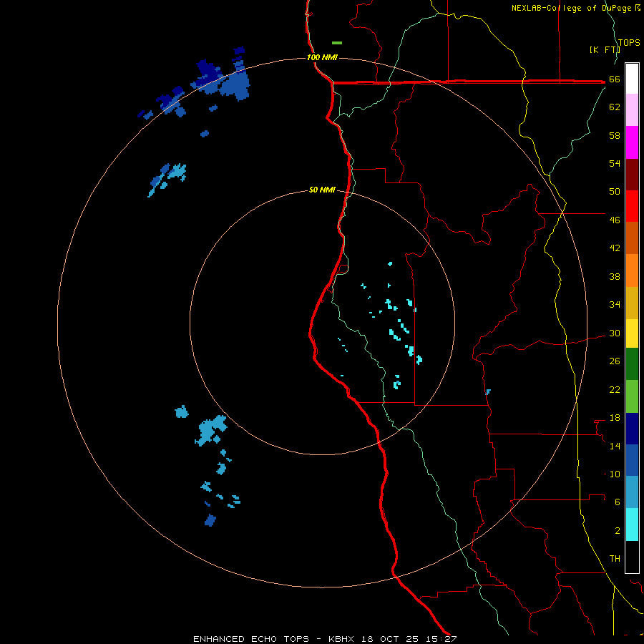Click the light pink legend swatch
The image size is (644, 644).
click(632, 109)
